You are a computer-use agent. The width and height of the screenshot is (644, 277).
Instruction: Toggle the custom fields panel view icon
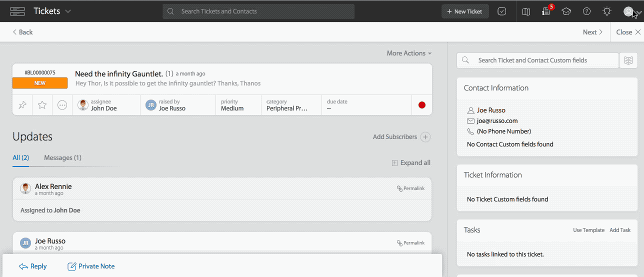coord(628,60)
